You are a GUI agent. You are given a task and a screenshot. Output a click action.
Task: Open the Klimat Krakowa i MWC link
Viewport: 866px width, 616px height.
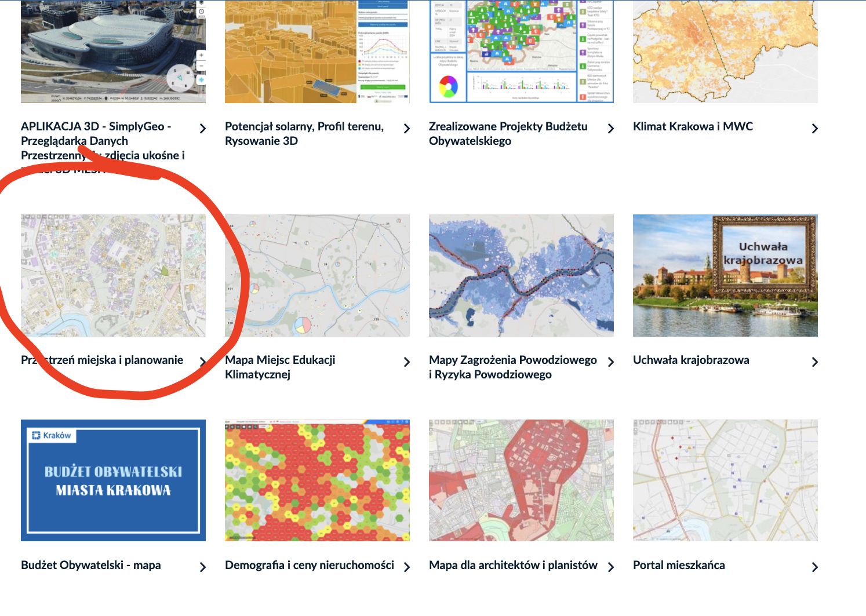coord(693,126)
